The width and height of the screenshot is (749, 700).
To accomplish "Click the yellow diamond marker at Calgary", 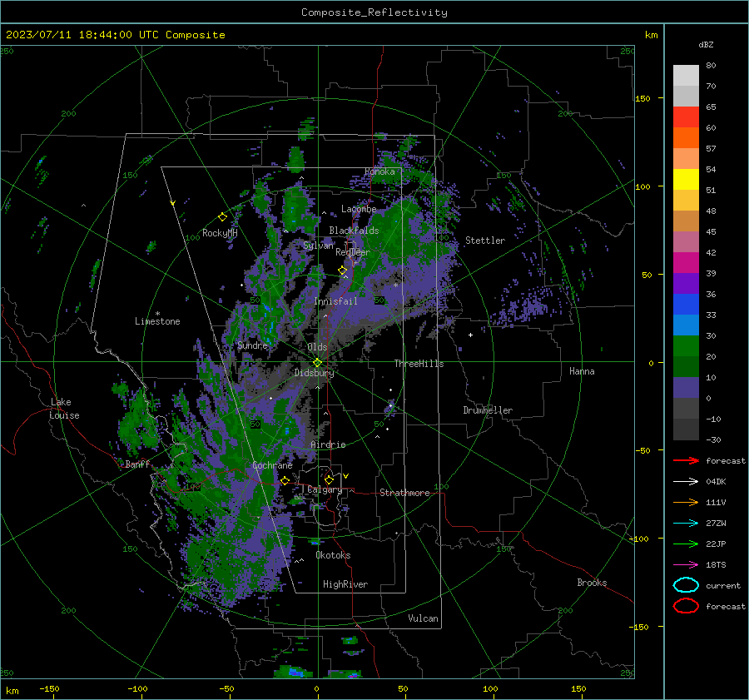I will tap(329, 479).
